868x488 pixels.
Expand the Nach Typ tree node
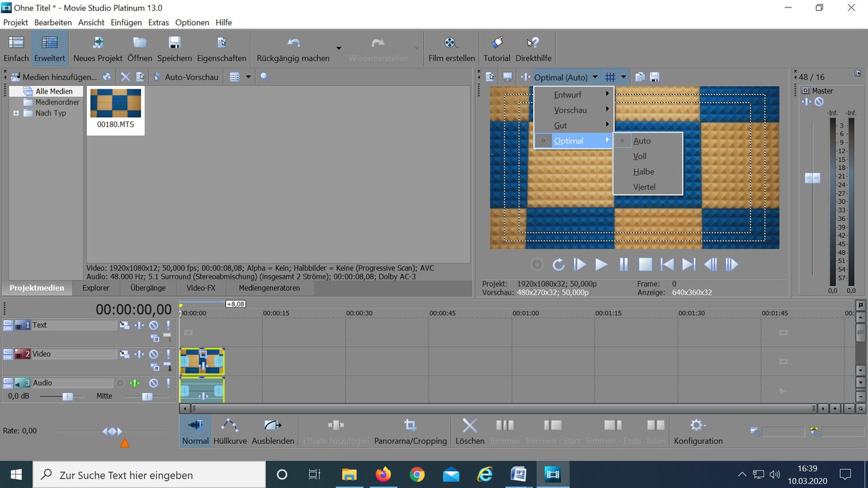16,113
